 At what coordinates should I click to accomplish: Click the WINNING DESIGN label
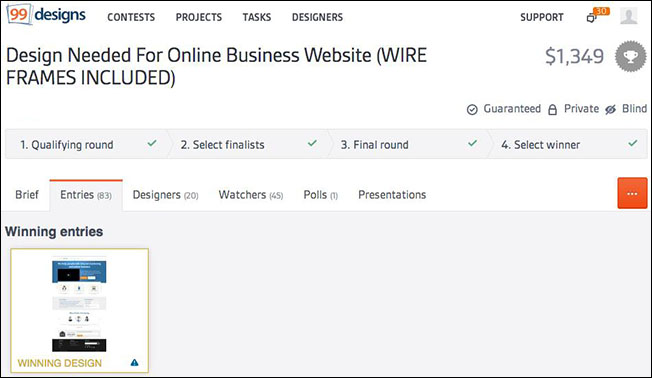pyautogui.click(x=59, y=363)
